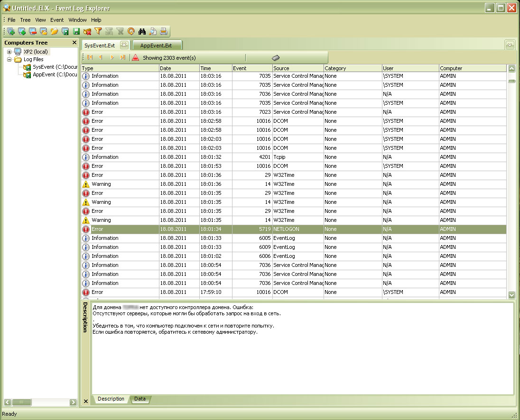Open the tab list dropdown arrow
520x420 pixels.
pyautogui.click(x=510, y=45)
